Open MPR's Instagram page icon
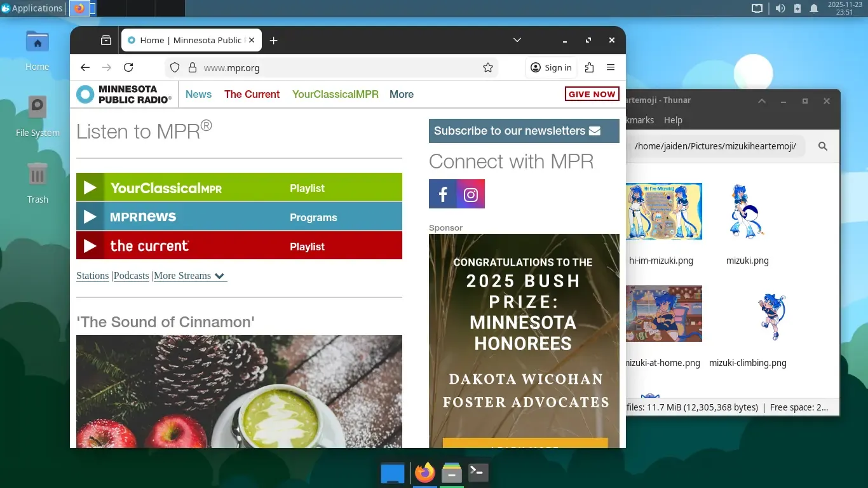868x488 pixels. point(471,194)
